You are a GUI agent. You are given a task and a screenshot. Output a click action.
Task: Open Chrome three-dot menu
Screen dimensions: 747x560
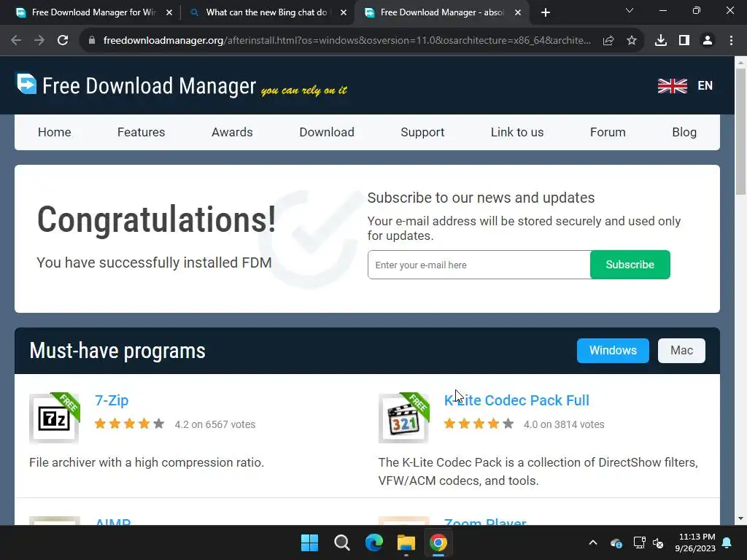731,41
